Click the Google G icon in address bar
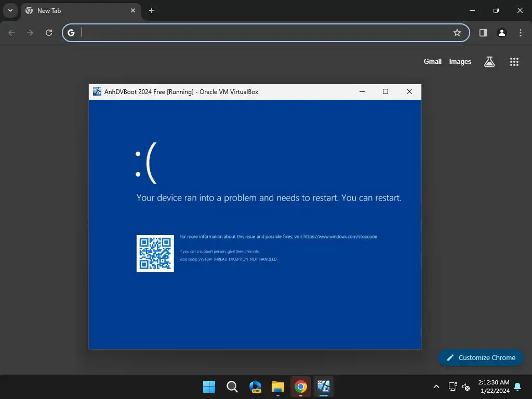This screenshot has height=399, width=532. point(71,33)
